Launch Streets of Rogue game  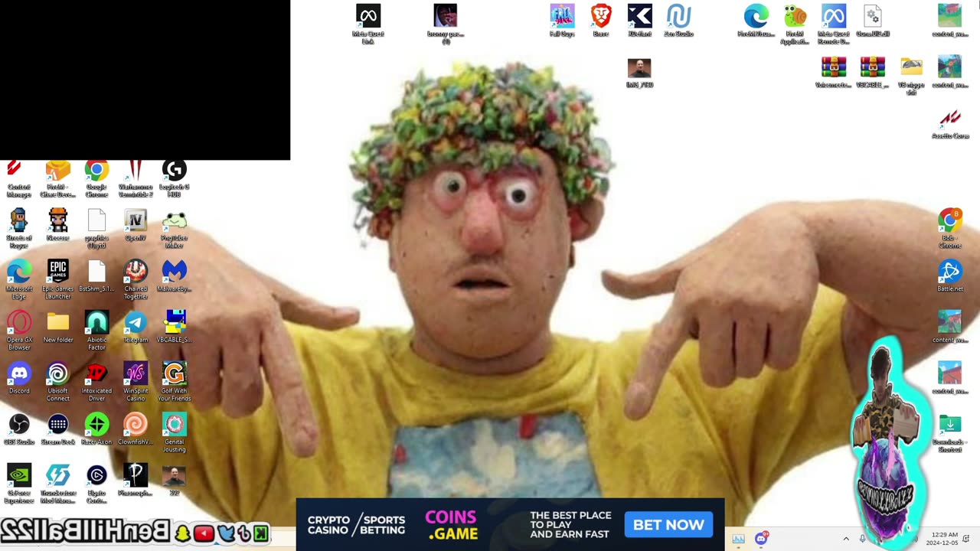tap(19, 228)
